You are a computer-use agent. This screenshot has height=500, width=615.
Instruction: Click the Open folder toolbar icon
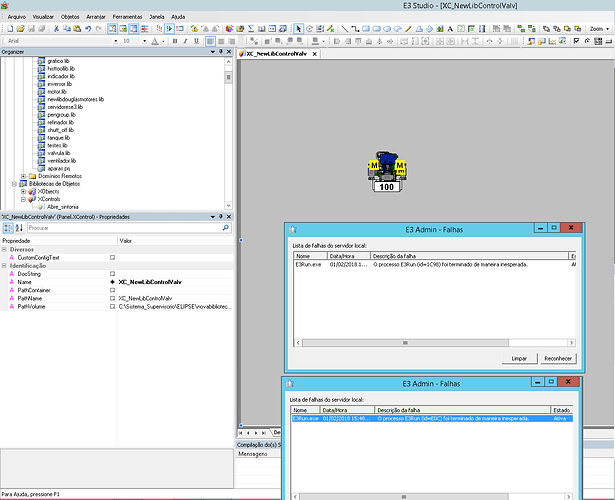coord(20,29)
